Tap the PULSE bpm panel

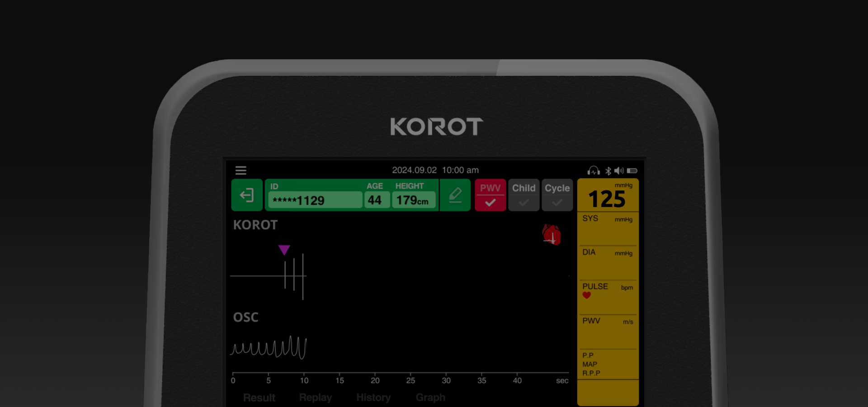tap(608, 298)
